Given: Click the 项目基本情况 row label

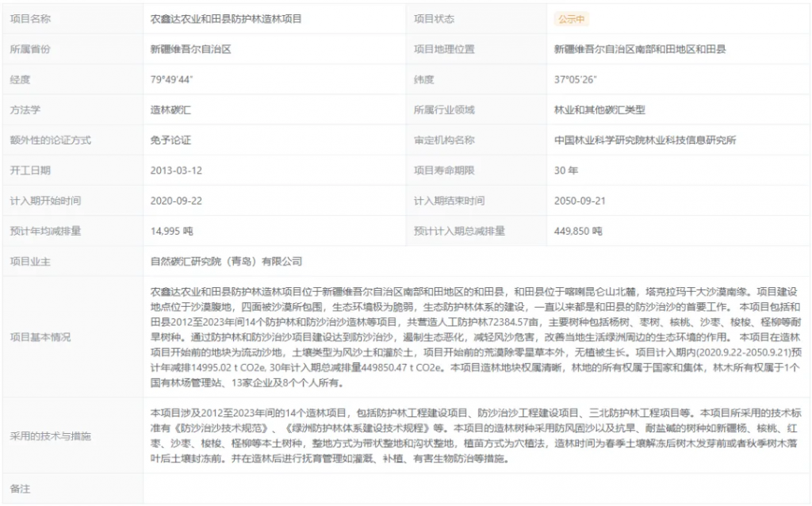Looking at the screenshot, I should (x=40, y=337).
